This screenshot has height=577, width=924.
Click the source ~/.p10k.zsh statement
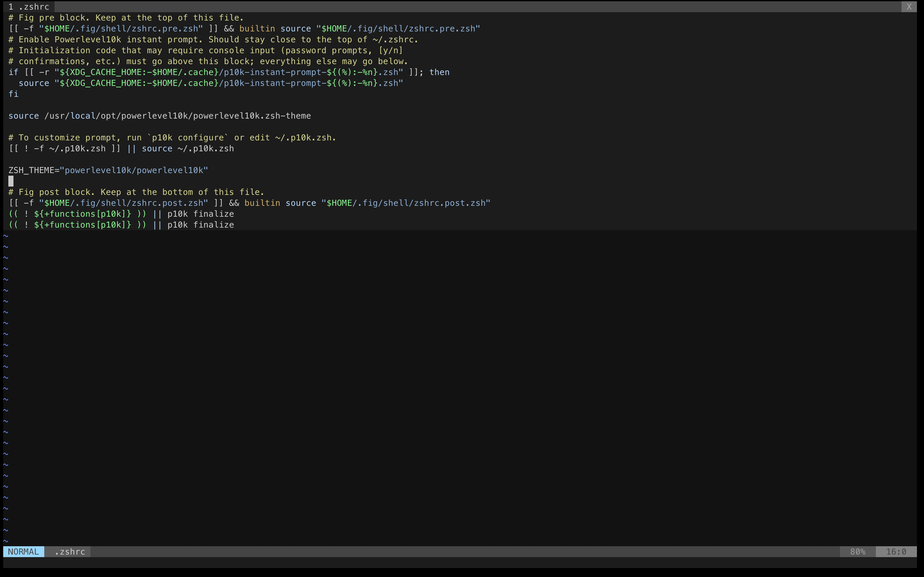point(122,148)
